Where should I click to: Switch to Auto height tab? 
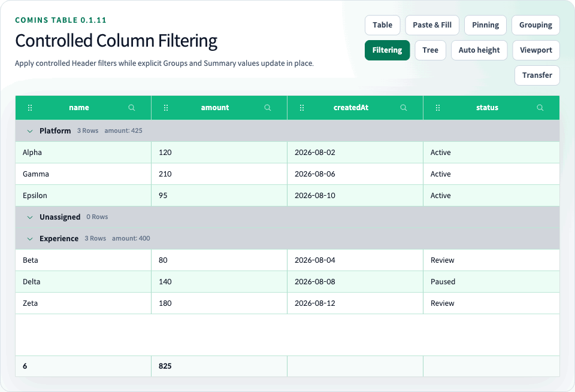479,50
